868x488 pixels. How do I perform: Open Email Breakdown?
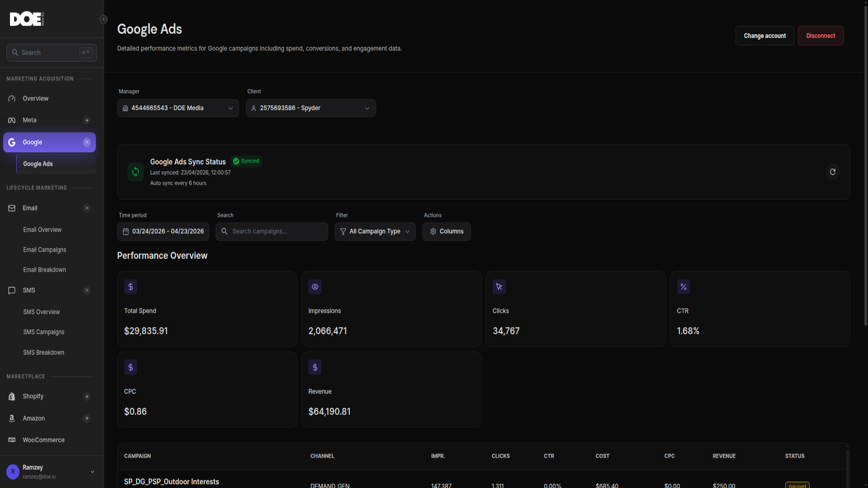pyautogui.click(x=45, y=270)
